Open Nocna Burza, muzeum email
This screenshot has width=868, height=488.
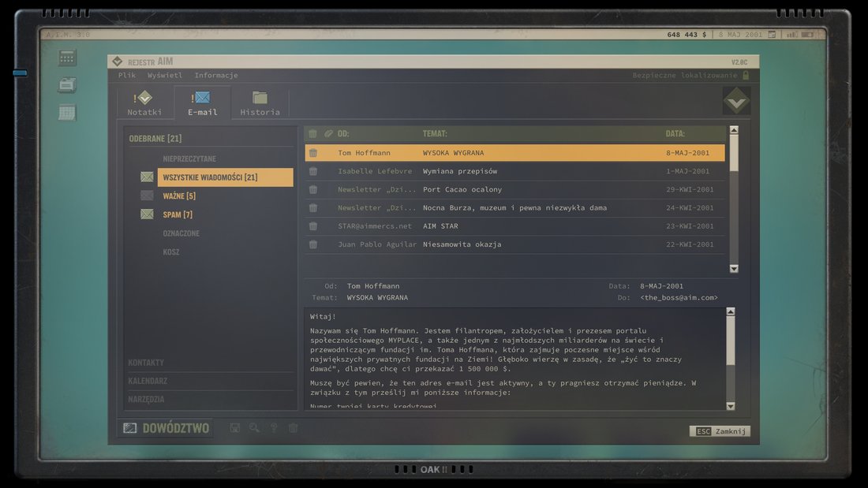click(514, 207)
